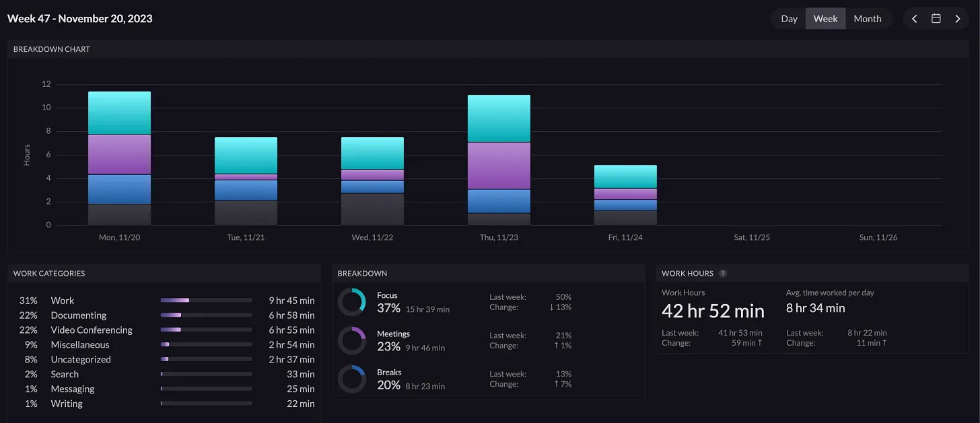Click the purple segment of Thursday's bar
980x423 pixels.
[x=499, y=165]
